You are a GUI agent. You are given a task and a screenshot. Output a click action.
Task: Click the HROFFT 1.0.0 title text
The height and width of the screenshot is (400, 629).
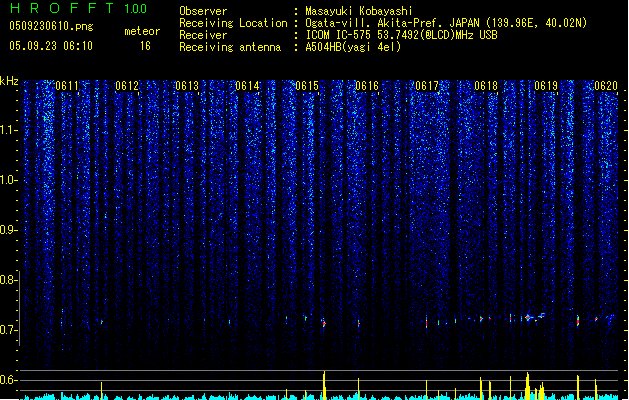pyautogui.click(x=78, y=8)
